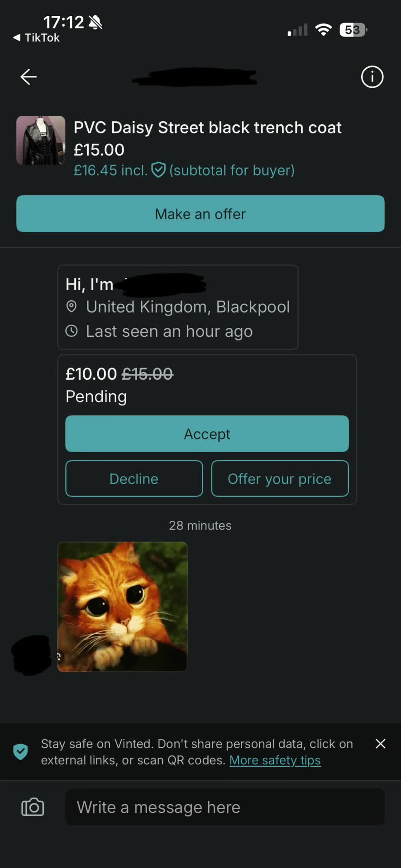Tap the sender's blacked-out avatar
Image resolution: width=401 pixels, height=868 pixels.
[x=31, y=655]
